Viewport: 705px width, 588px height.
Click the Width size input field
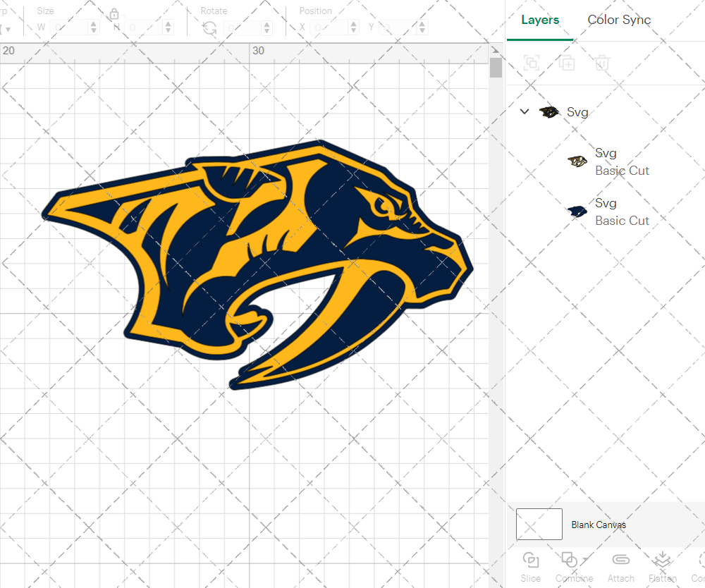(x=69, y=27)
